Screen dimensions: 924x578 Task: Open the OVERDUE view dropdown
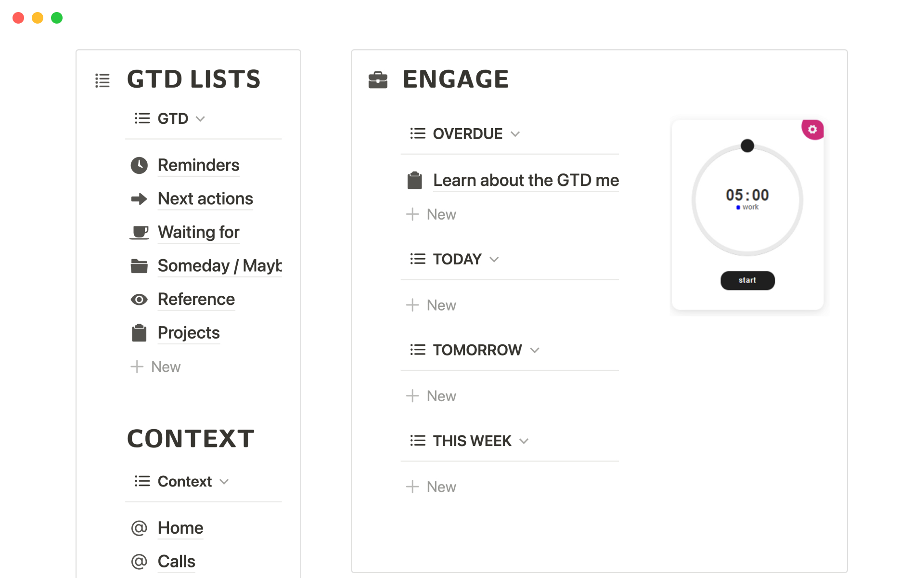click(x=515, y=134)
